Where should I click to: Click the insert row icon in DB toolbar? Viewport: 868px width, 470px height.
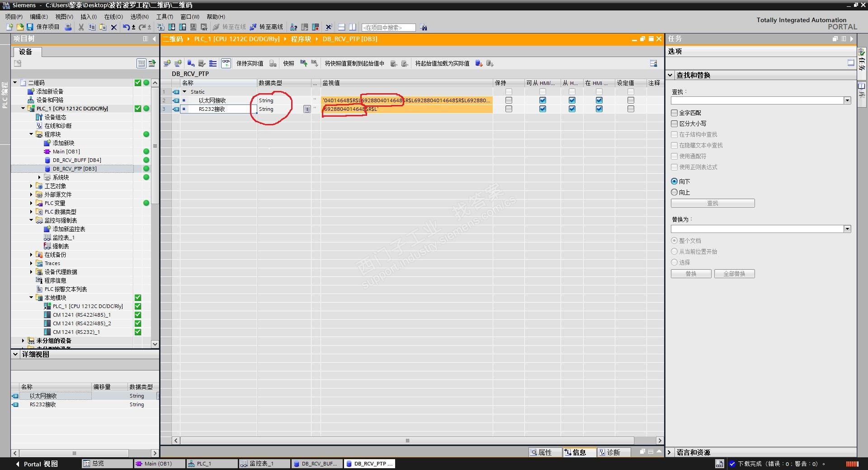[167, 63]
